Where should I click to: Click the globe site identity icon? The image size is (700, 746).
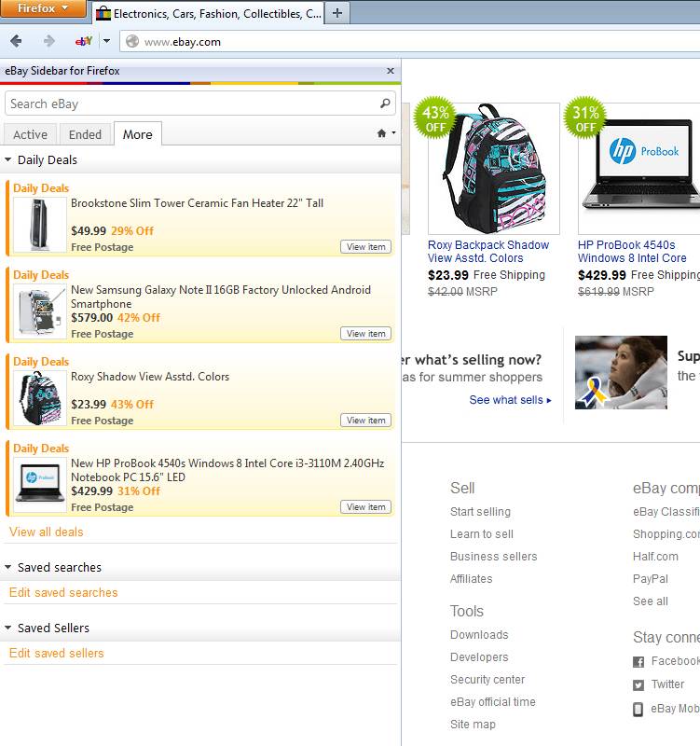pos(132,41)
